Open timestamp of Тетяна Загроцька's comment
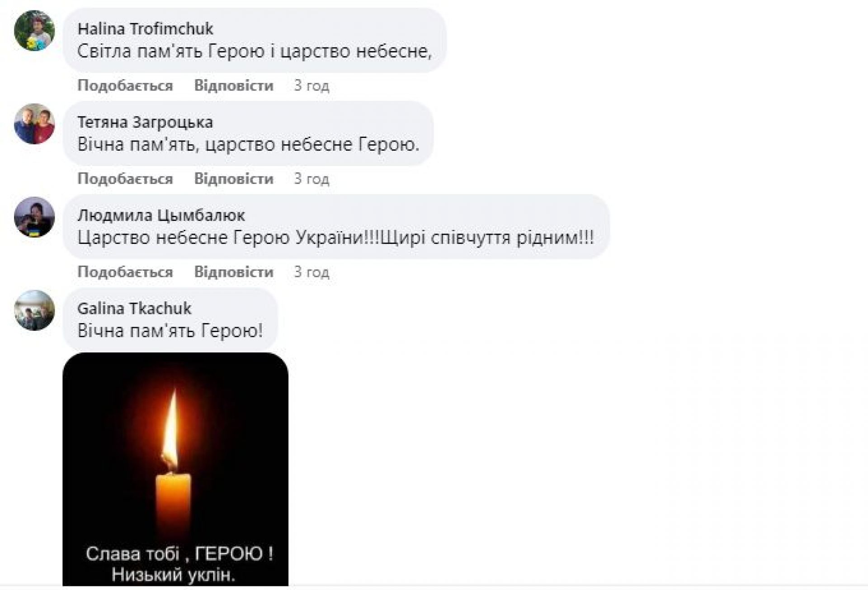 [x=311, y=179]
